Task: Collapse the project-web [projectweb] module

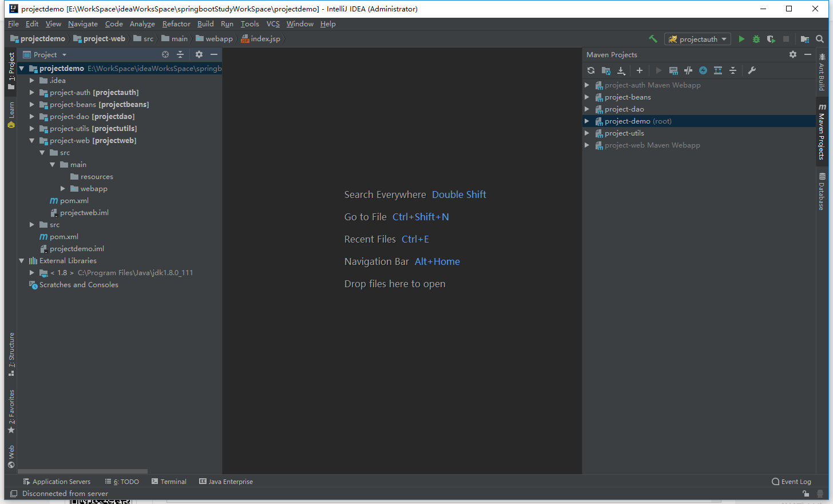Action: 32,141
